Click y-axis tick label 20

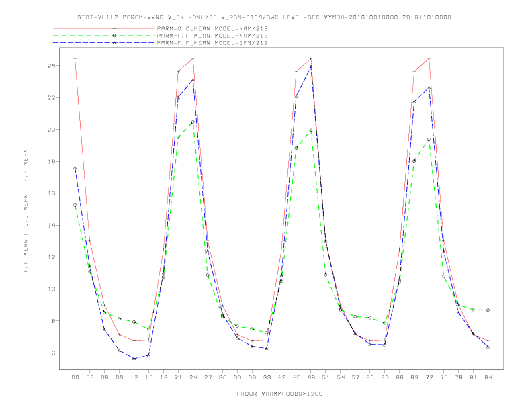52,130
